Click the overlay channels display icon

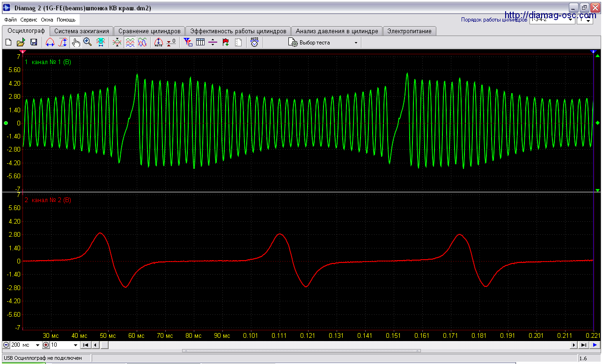(117, 43)
